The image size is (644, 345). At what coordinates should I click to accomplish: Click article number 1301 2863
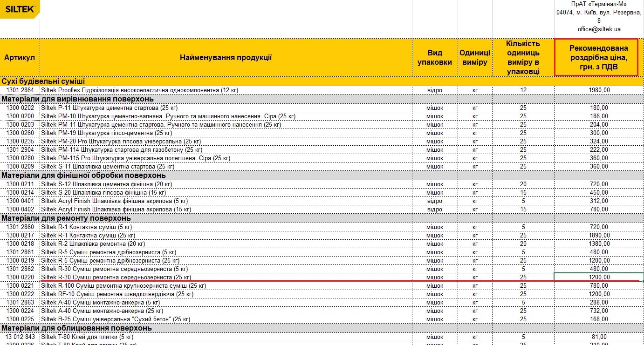click(20, 302)
